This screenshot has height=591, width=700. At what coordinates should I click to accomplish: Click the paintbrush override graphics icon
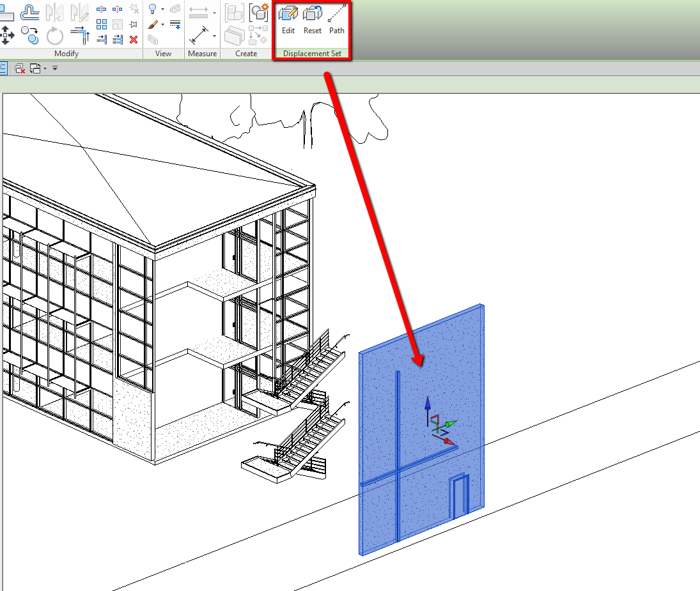click(152, 24)
